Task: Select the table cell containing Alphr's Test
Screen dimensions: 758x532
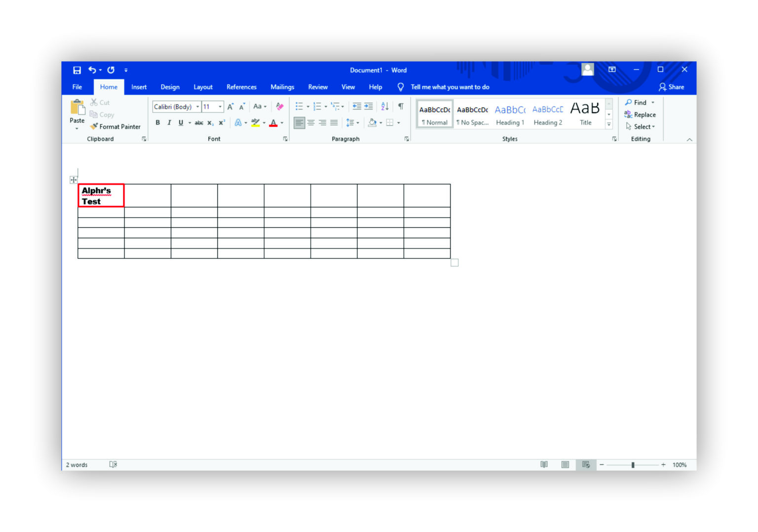Action: point(101,195)
